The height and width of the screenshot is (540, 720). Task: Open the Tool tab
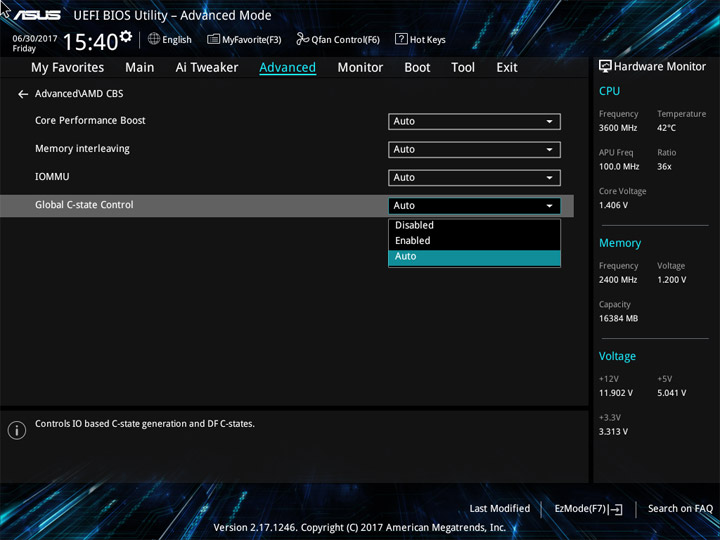coord(463,68)
